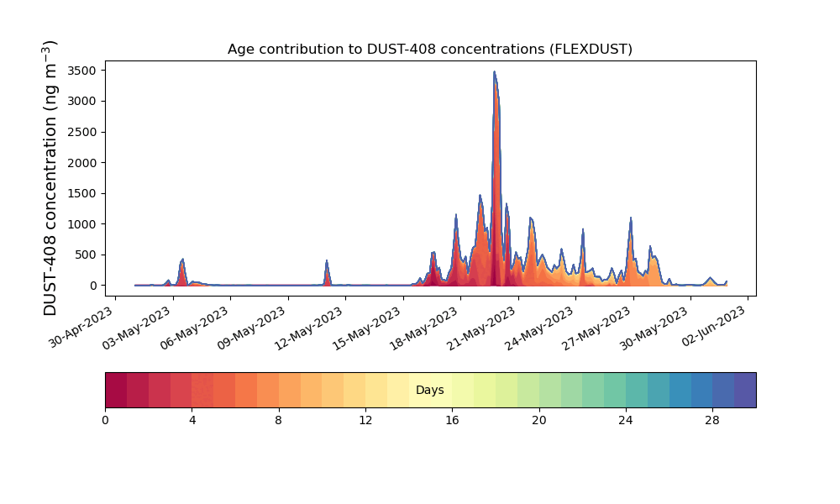
Task: Click the chart title mentioning FLEXDUST
Action: pyautogui.click(x=429, y=50)
